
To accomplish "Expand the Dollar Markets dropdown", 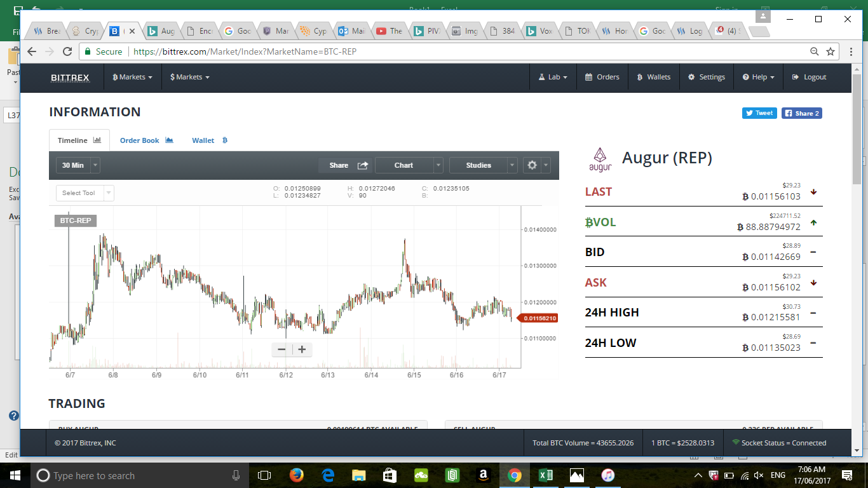I will coord(189,77).
